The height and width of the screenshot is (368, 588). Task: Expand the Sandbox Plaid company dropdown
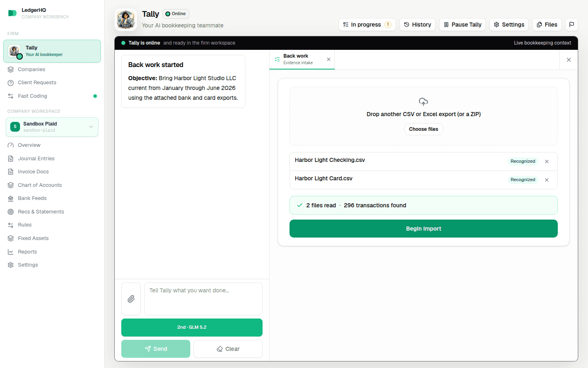[52, 127]
